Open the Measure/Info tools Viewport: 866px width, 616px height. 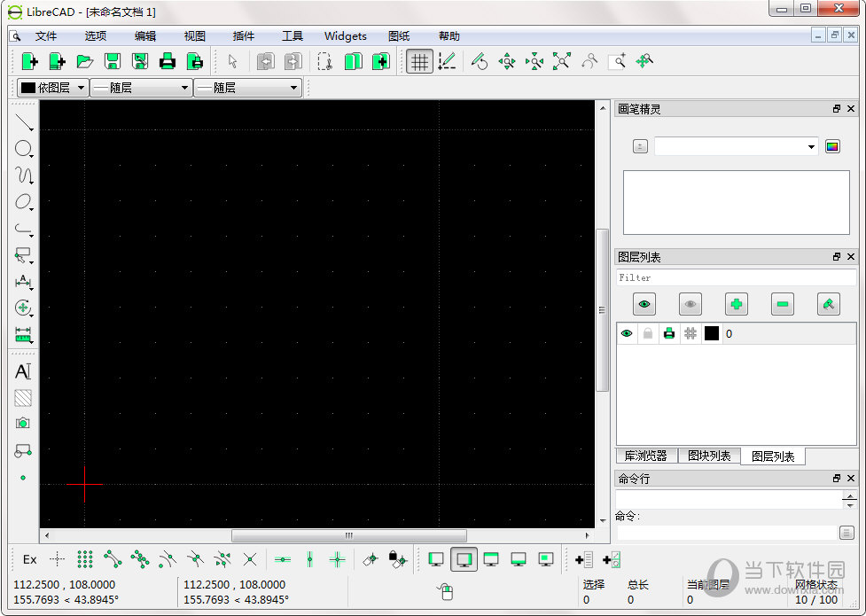click(x=23, y=334)
